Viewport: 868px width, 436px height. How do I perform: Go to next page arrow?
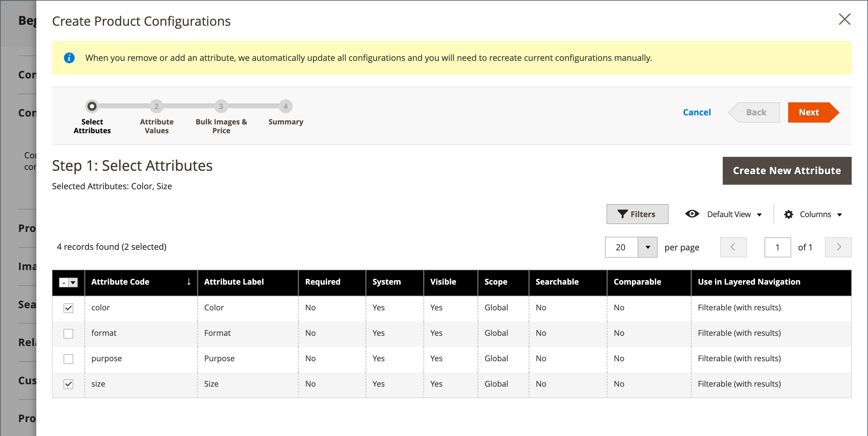tap(838, 247)
